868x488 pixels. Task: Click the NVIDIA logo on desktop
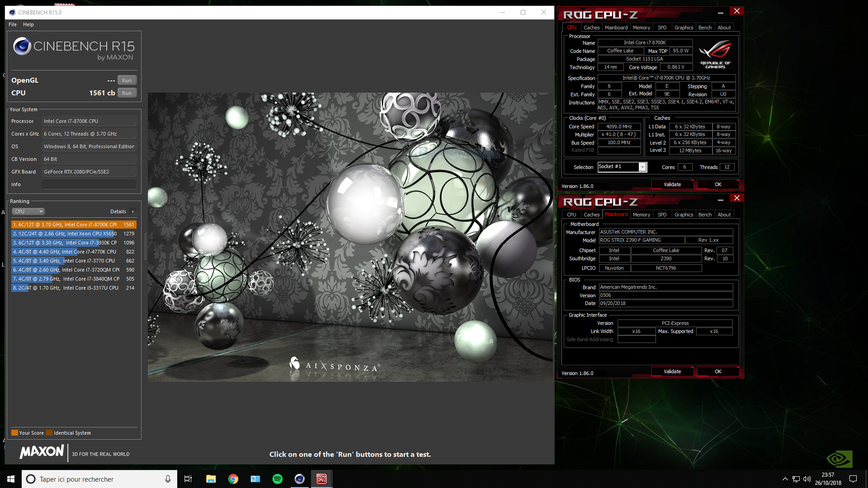click(x=840, y=459)
